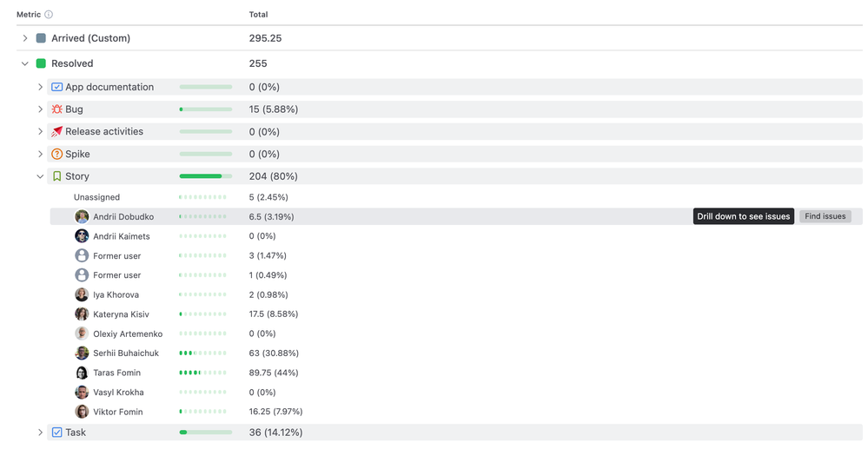Viewport: 868px width, 449px height.
Task: Click the blue Task checkmark icon
Action: [x=56, y=432]
